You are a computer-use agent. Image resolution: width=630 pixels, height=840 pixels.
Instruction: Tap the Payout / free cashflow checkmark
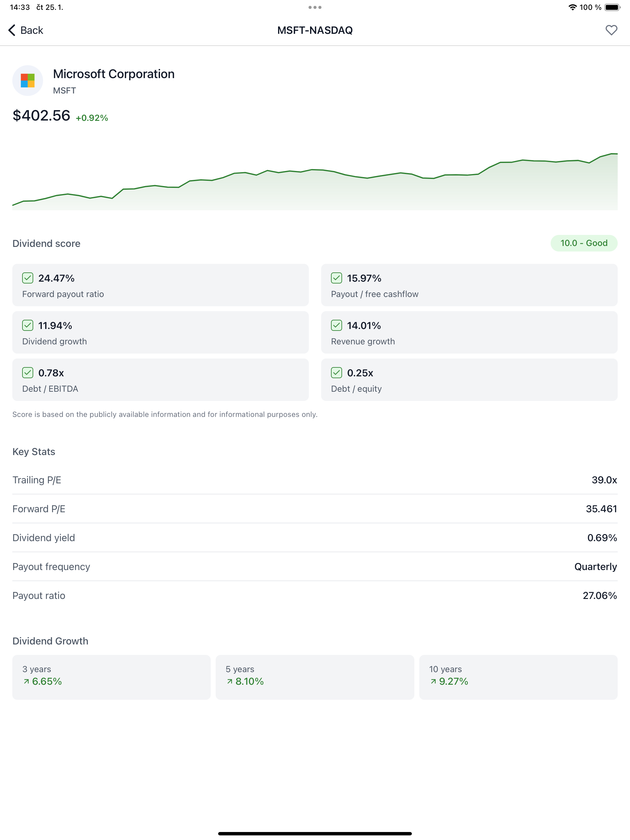coord(336,278)
